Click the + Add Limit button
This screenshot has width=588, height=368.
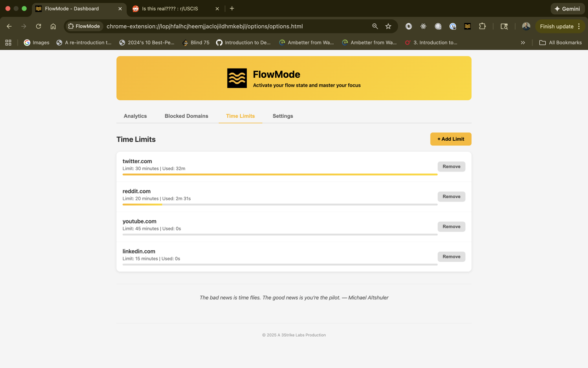451,139
